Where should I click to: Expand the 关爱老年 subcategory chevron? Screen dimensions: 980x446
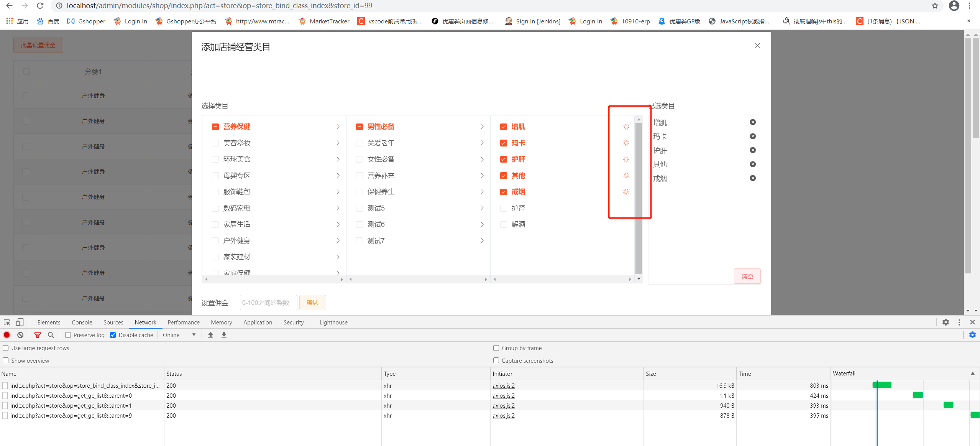point(482,143)
